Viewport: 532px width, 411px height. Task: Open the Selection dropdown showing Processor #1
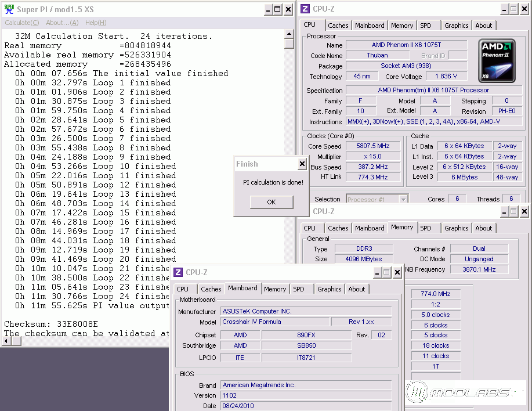[x=377, y=199]
